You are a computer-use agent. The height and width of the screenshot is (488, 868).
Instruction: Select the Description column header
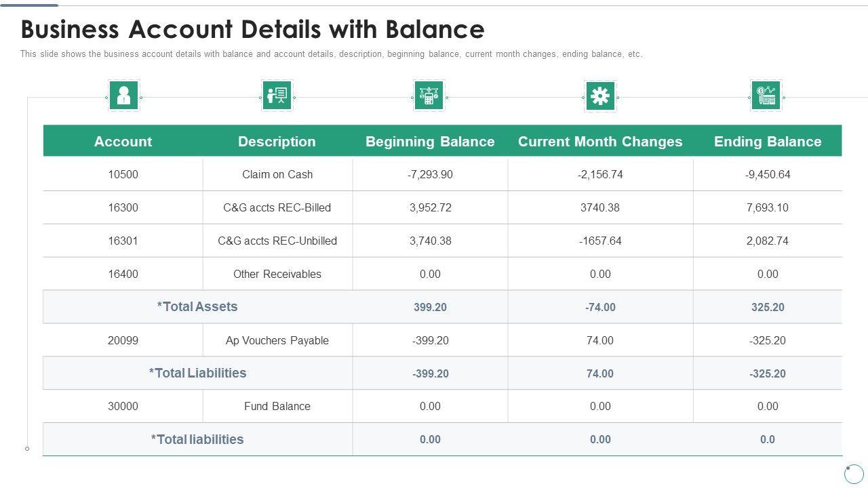click(x=277, y=142)
